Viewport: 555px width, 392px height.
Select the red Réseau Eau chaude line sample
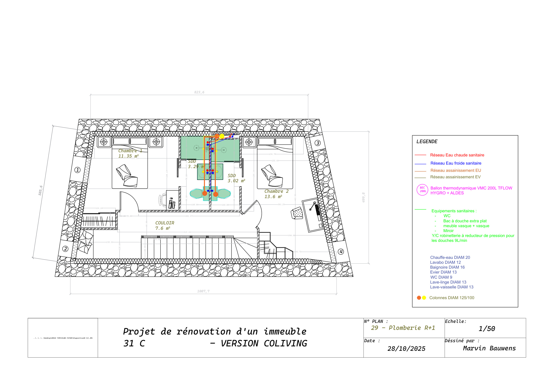pos(421,155)
